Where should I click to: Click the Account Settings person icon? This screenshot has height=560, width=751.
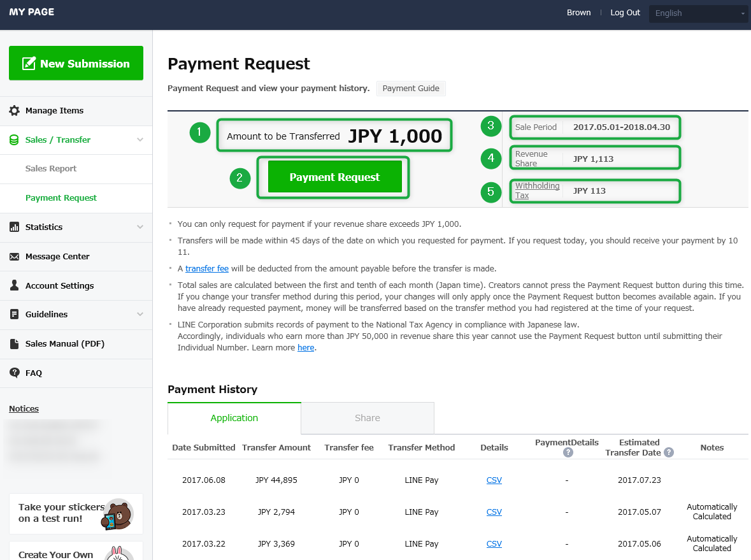[x=14, y=285]
